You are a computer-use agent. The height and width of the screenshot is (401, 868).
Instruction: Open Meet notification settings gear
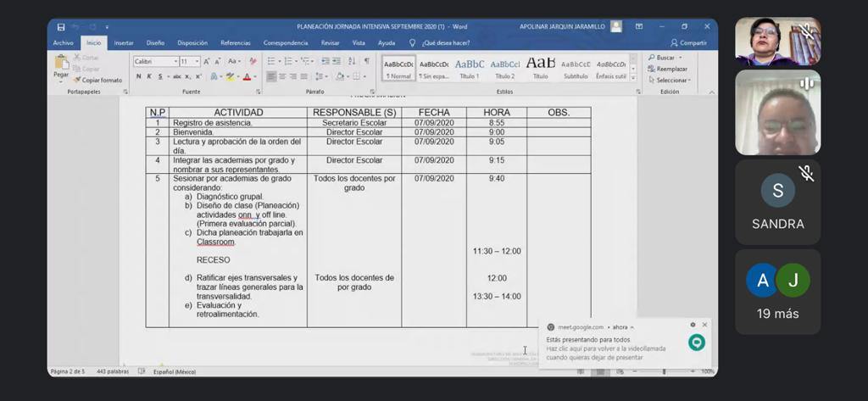[x=693, y=325]
